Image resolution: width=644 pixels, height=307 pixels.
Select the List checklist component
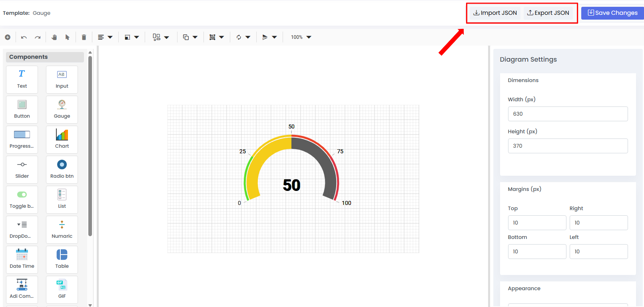pos(62,199)
